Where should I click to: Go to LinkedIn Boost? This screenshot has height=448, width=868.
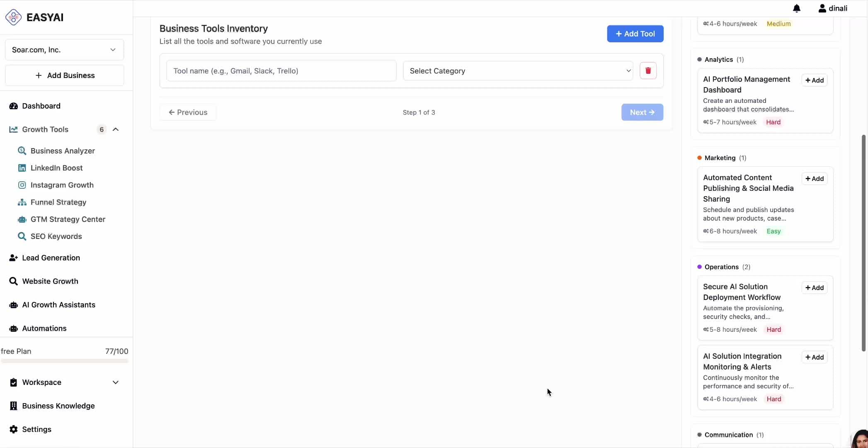click(x=56, y=168)
